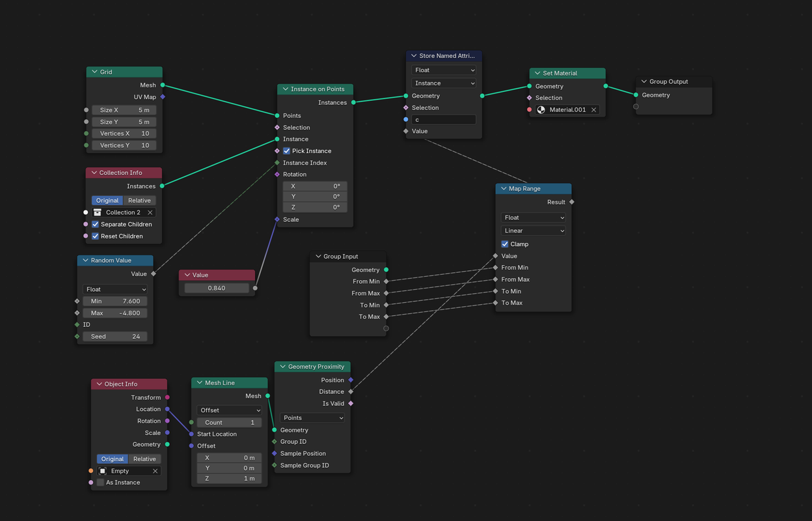The height and width of the screenshot is (521, 812).
Task: Collapse the Object Info node
Action: 99,384
